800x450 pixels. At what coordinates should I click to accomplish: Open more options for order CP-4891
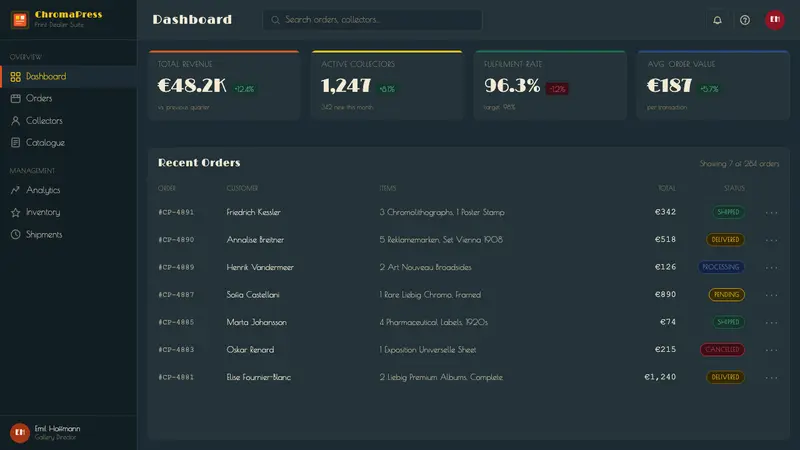coord(771,212)
